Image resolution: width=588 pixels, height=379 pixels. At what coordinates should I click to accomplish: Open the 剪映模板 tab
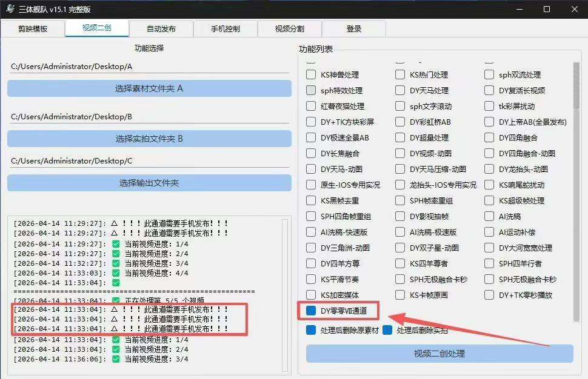pyautogui.click(x=33, y=29)
